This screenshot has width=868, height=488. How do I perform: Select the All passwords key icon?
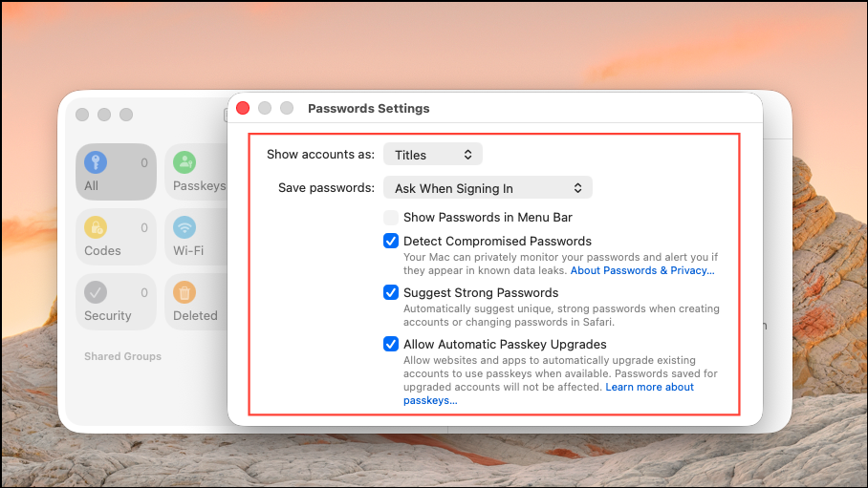tap(96, 162)
